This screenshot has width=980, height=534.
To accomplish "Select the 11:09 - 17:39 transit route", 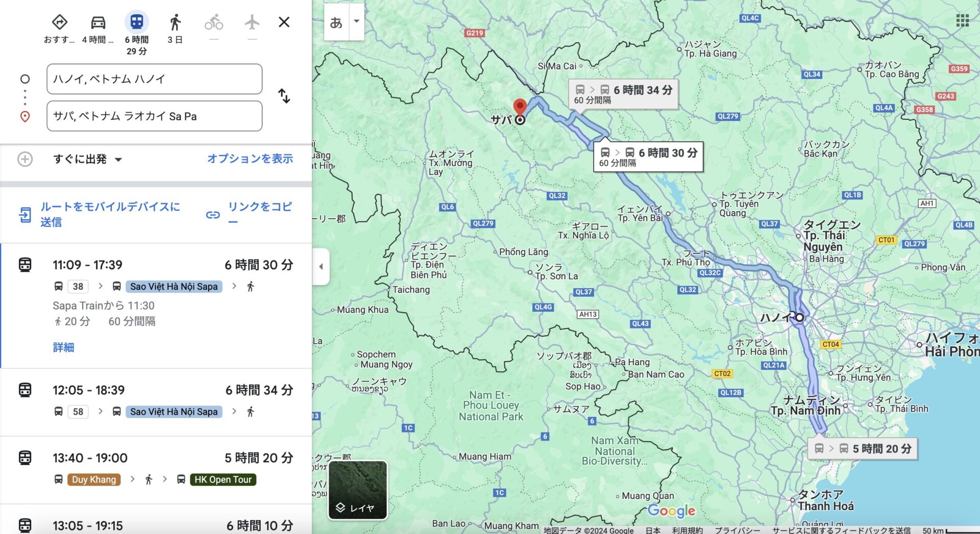I will [156, 306].
